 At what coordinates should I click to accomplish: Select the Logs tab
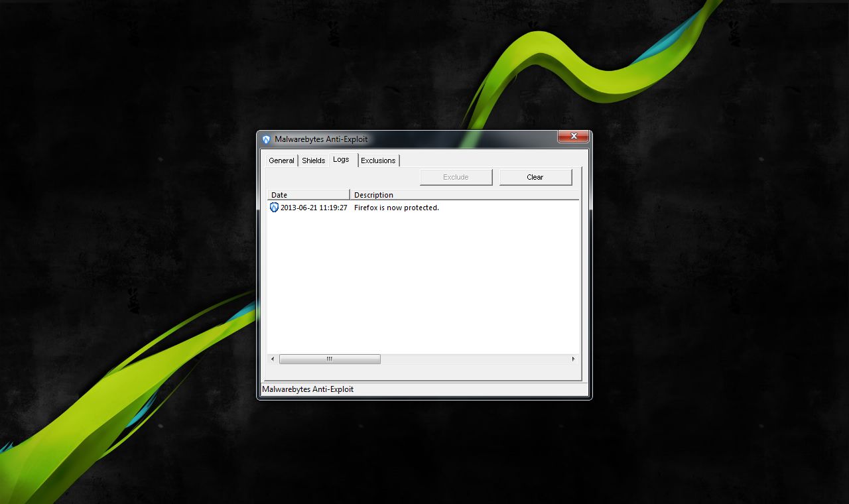342,159
